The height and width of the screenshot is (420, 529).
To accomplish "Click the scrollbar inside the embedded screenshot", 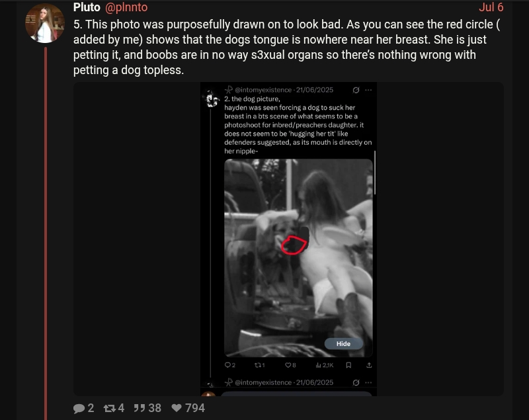I will (x=375, y=173).
